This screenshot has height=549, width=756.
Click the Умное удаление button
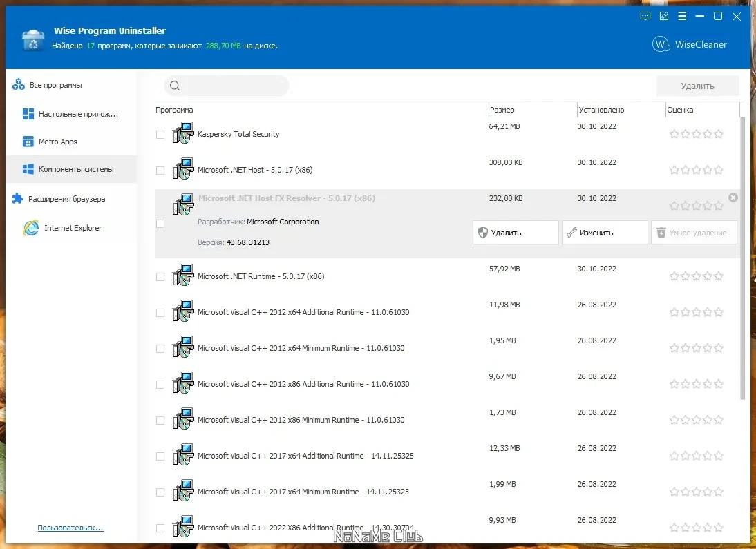click(x=694, y=232)
